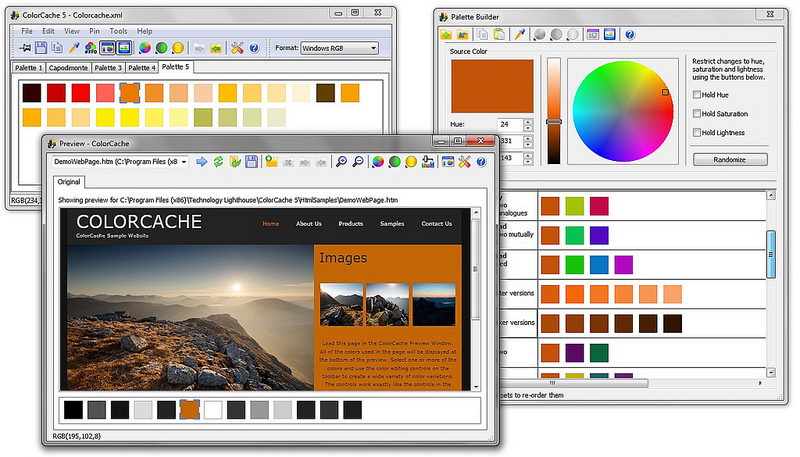800x457 pixels.
Task: Click the help icon in Palette Builder toolbar
Action: (x=630, y=35)
